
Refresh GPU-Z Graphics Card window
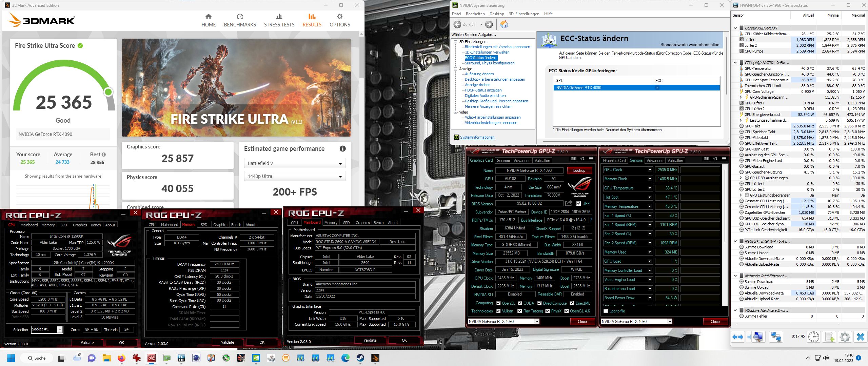pyautogui.click(x=582, y=159)
